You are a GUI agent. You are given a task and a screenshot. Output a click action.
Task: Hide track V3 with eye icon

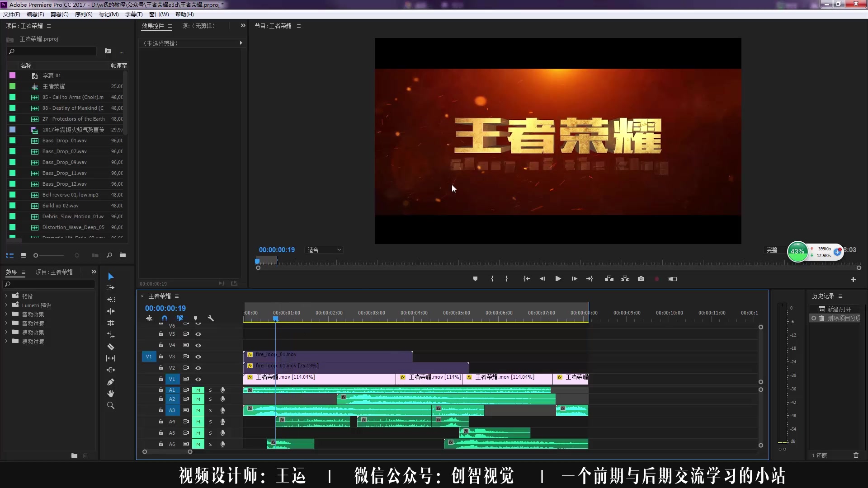point(198,357)
